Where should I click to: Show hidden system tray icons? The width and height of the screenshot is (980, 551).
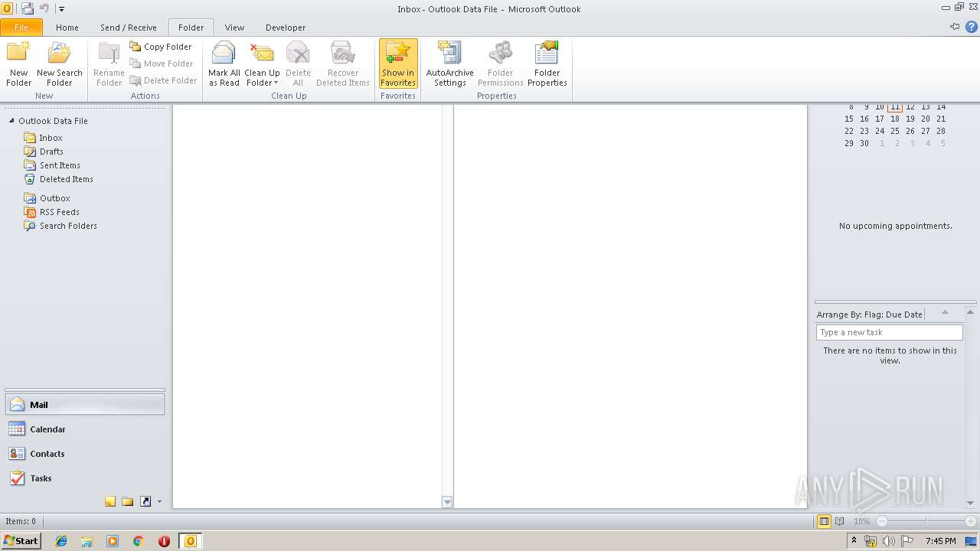point(854,541)
